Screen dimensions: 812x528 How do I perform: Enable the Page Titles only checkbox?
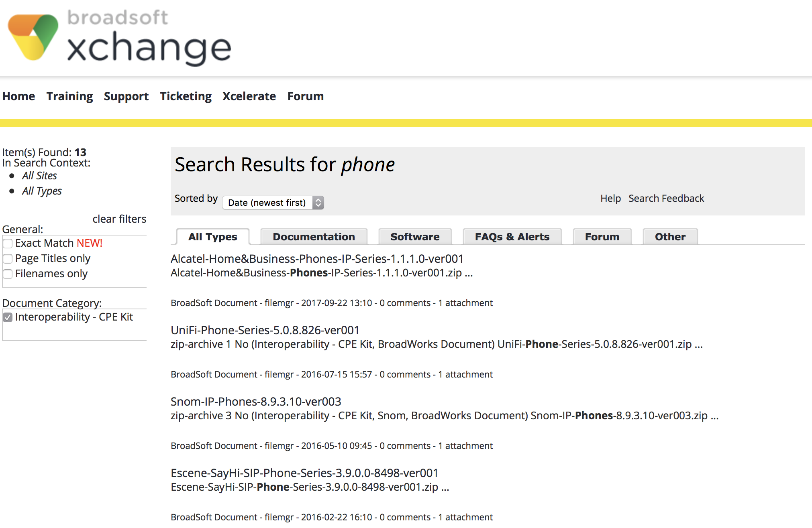pos(8,259)
